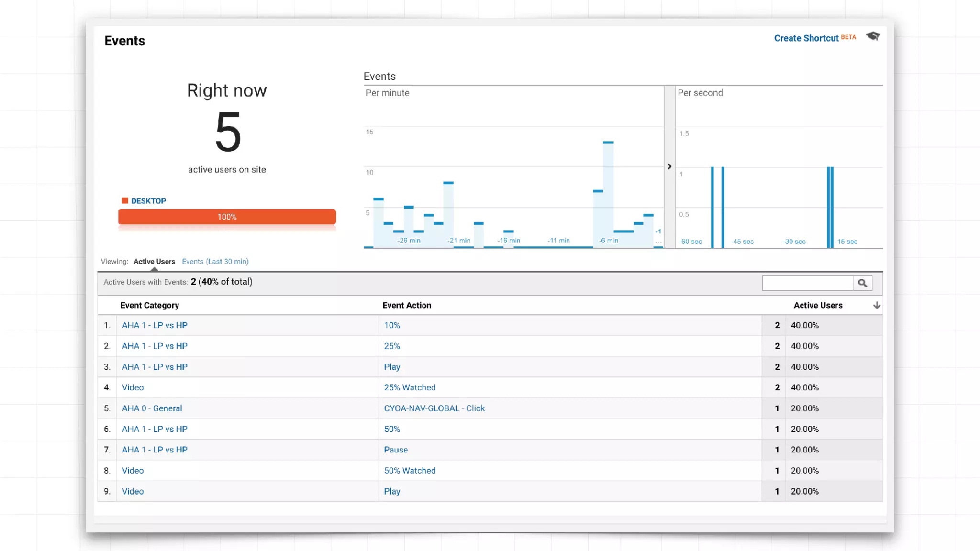Open Create Shortcut link
The image size is (980, 551).
pos(806,38)
